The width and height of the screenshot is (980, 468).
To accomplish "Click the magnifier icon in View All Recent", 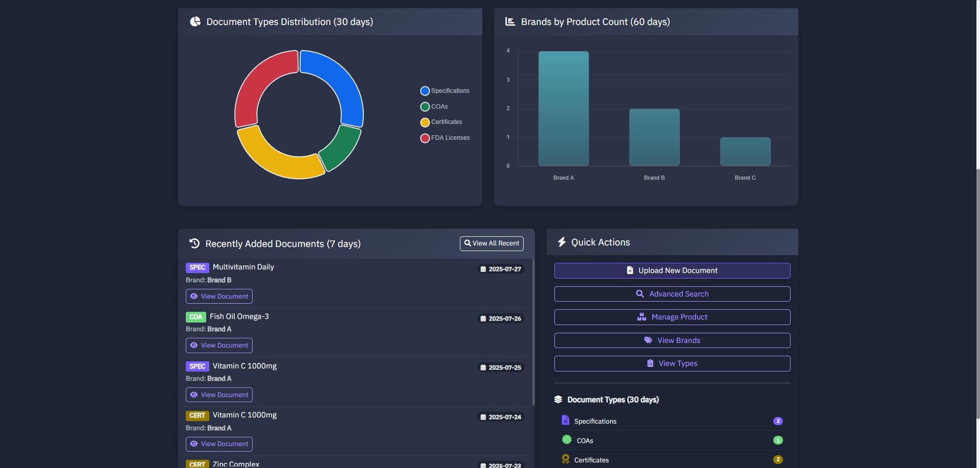I will [468, 243].
